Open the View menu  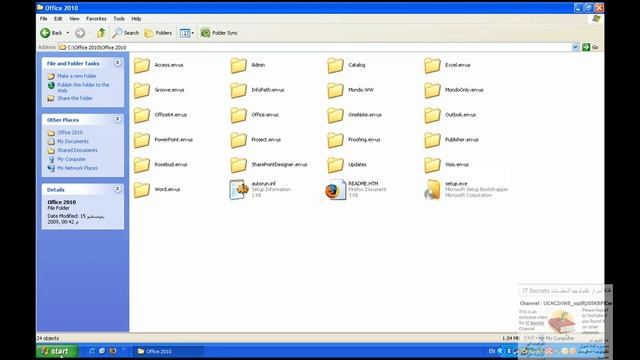pos(74,19)
